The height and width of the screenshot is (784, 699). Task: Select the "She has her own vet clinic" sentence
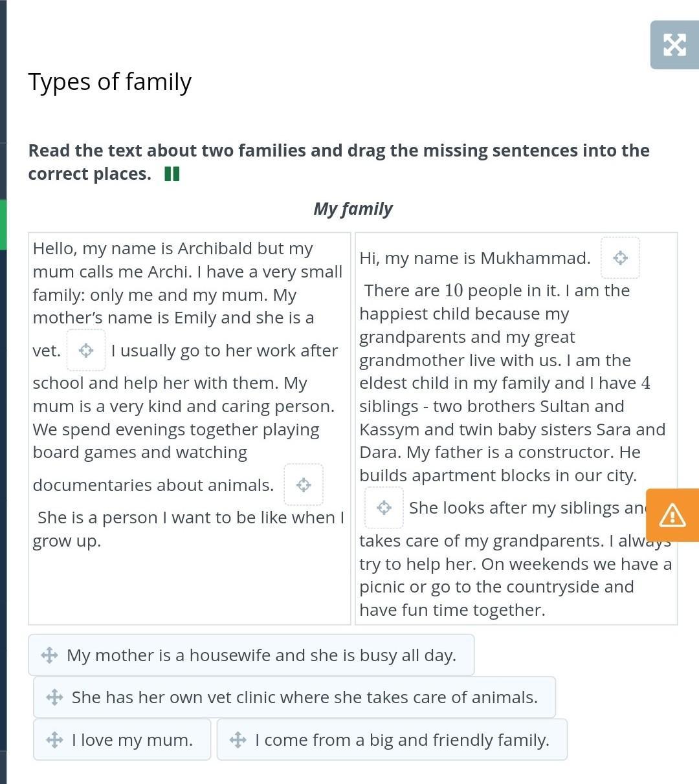point(304,697)
